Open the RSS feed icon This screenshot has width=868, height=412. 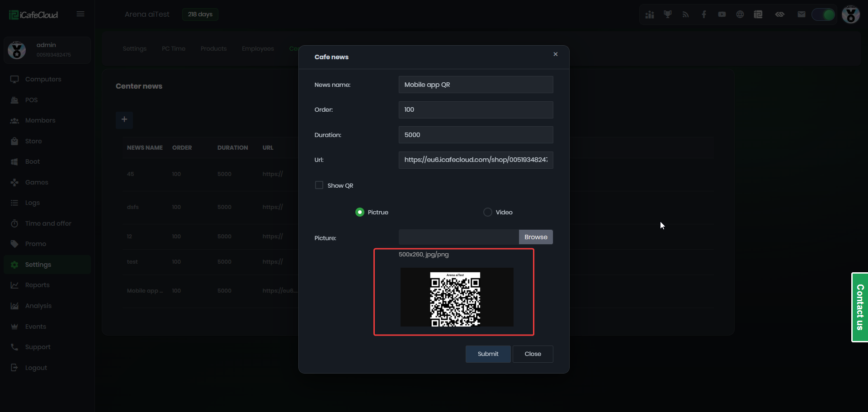pyautogui.click(x=686, y=14)
